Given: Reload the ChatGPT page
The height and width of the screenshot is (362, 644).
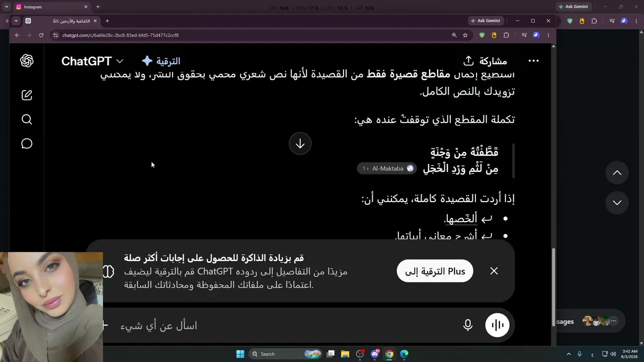Looking at the screenshot, I should (x=41, y=35).
